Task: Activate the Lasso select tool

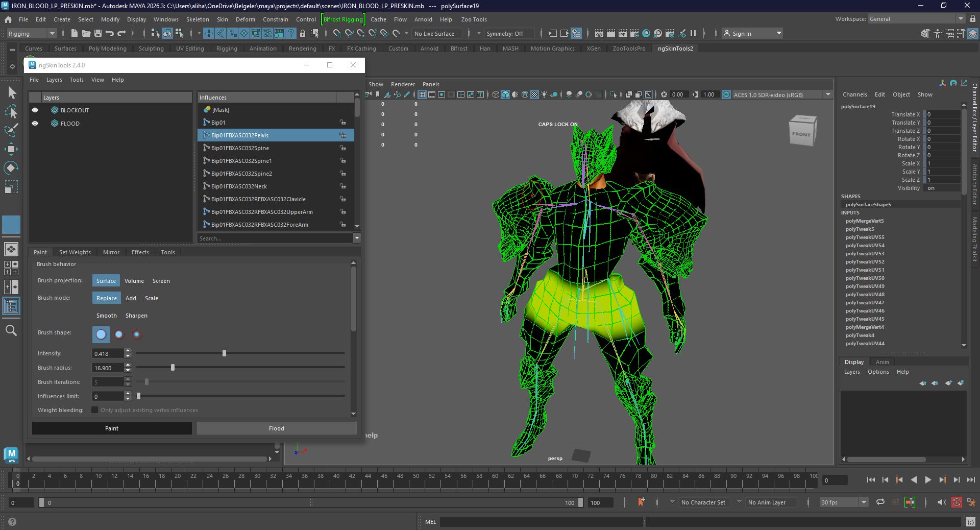Action: pyautogui.click(x=11, y=111)
